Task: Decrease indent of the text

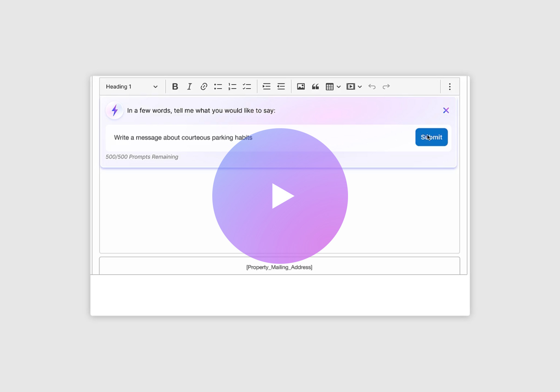Action: click(281, 87)
